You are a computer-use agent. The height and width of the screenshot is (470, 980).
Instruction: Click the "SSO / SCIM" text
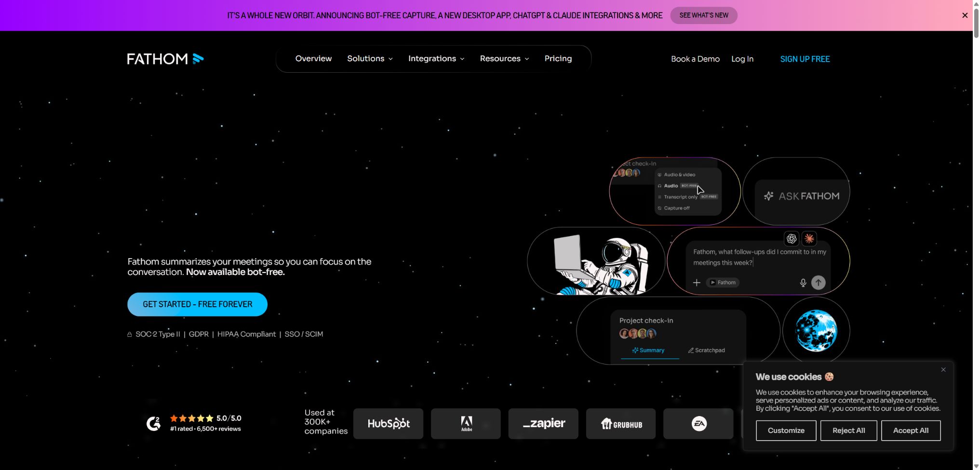pos(304,334)
